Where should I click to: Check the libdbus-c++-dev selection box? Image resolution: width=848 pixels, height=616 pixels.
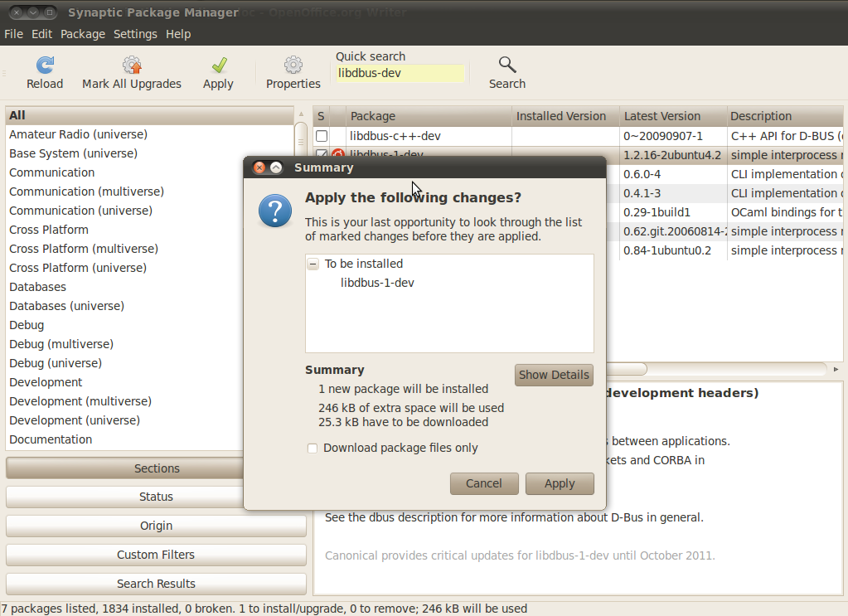pyautogui.click(x=322, y=136)
